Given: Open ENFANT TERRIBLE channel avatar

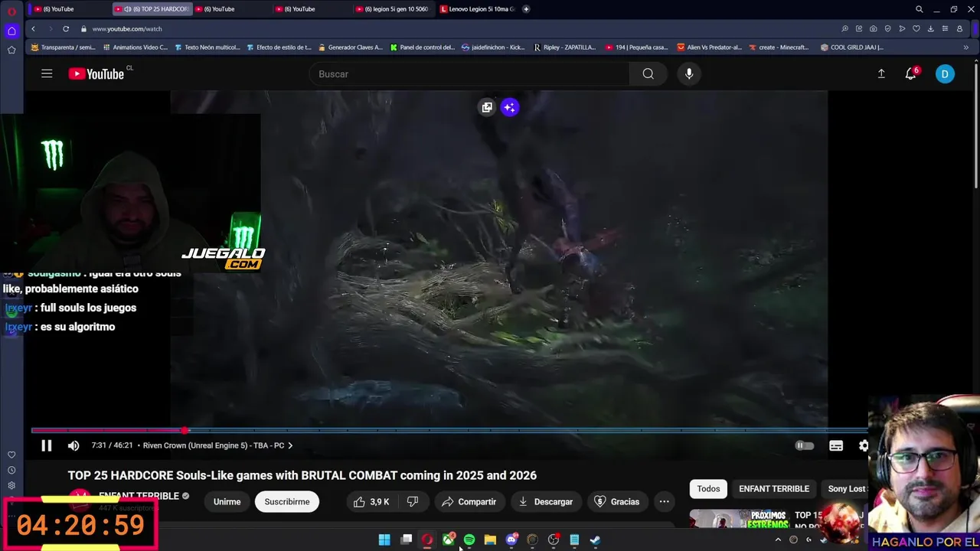Looking at the screenshot, I should (x=80, y=498).
